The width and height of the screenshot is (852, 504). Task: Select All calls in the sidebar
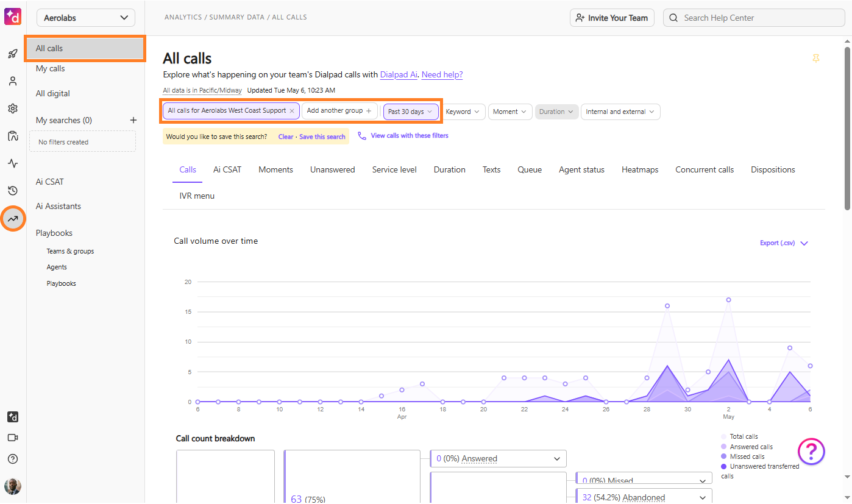85,48
